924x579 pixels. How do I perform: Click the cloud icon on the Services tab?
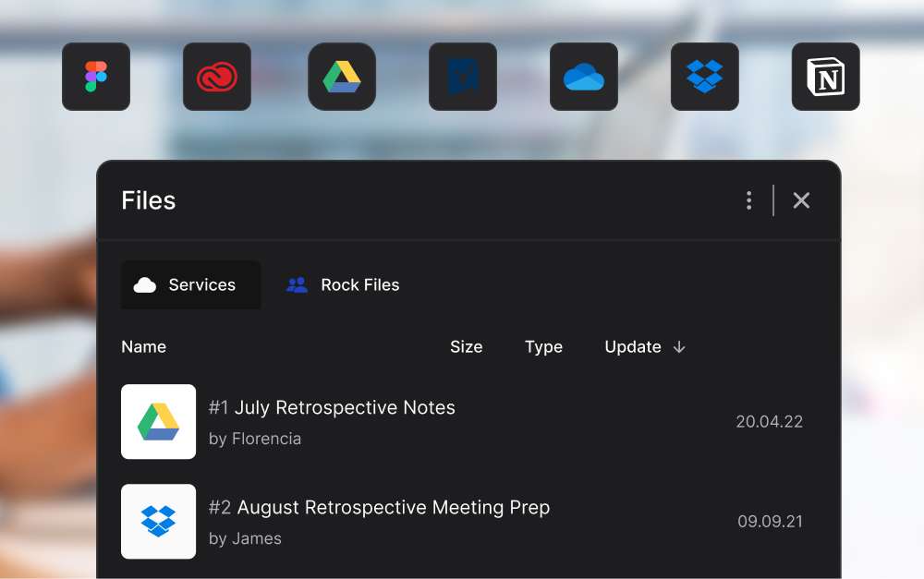tap(143, 285)
